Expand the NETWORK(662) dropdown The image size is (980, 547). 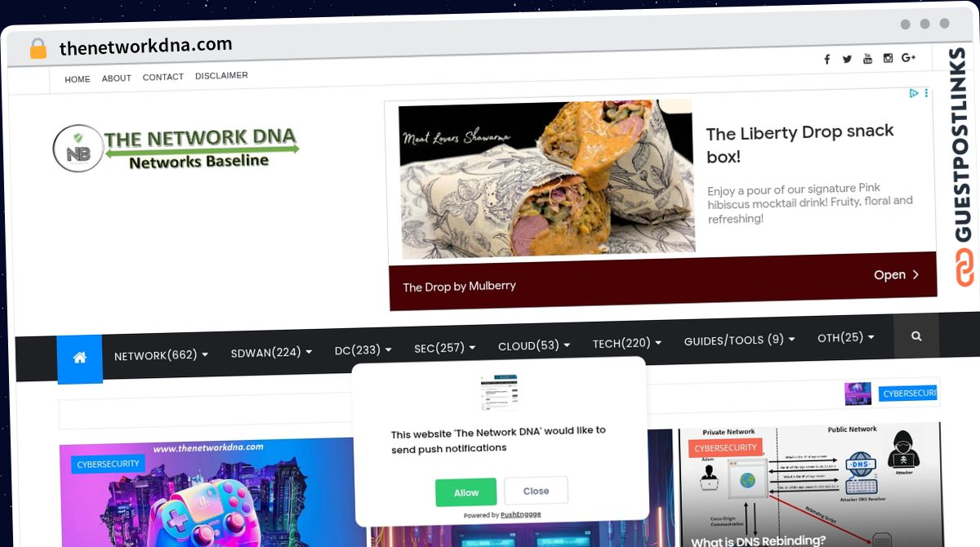tap(161, 355)
